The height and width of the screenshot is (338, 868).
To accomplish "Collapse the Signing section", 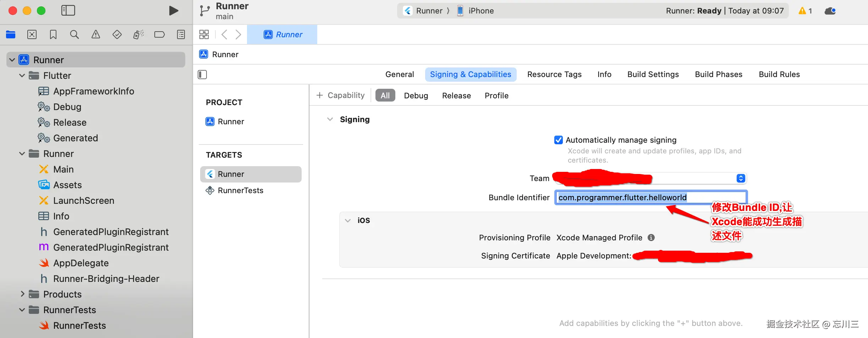I will 330,119.
